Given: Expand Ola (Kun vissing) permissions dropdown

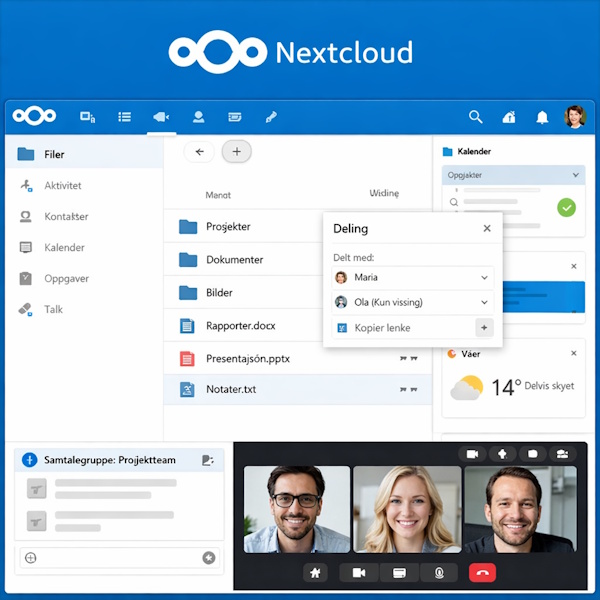Looking at the screenshot, I should click(x=484, y=302).
